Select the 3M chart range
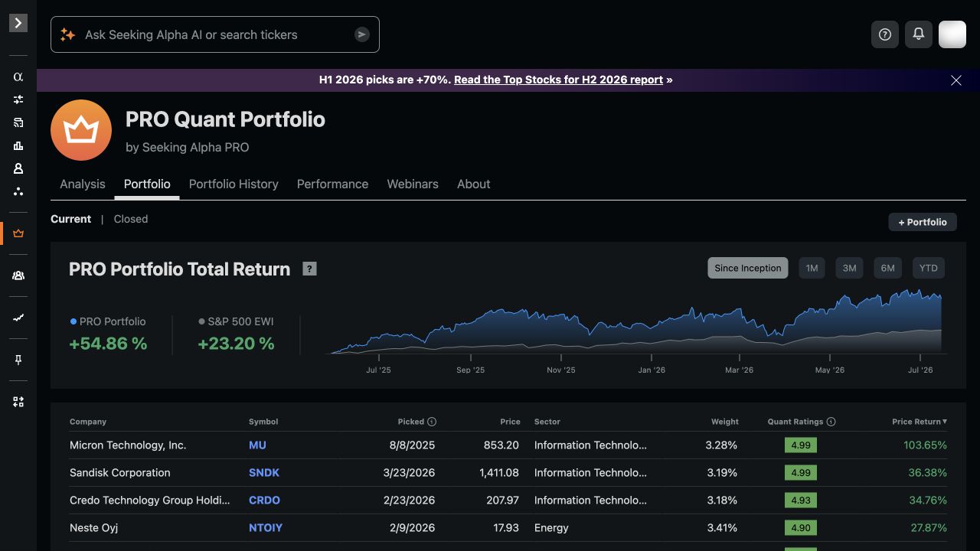This screenshot has width=980, height=551. pos(849,268)
